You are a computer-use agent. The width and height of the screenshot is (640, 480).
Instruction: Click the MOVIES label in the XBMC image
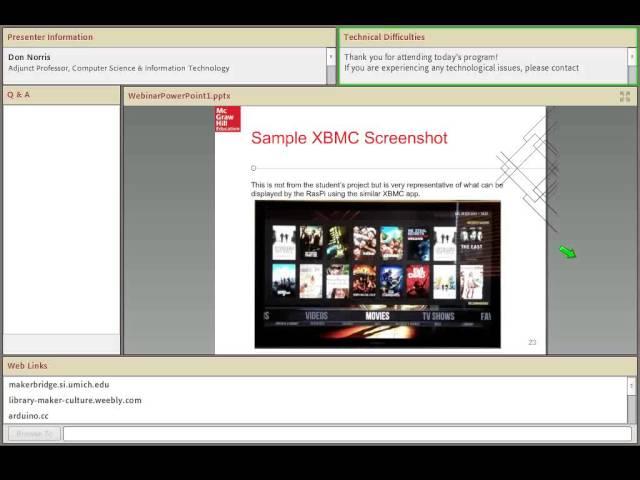coord(378,316)
